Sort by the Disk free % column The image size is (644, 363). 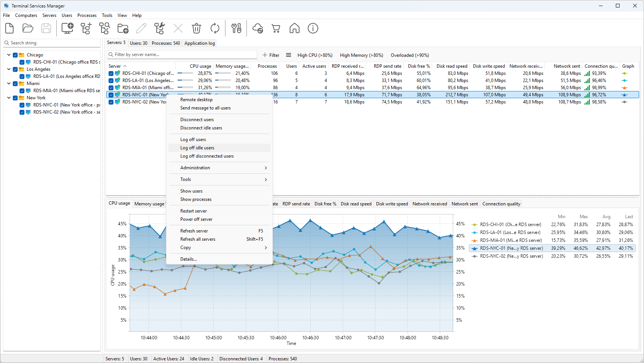coord(418,66)
